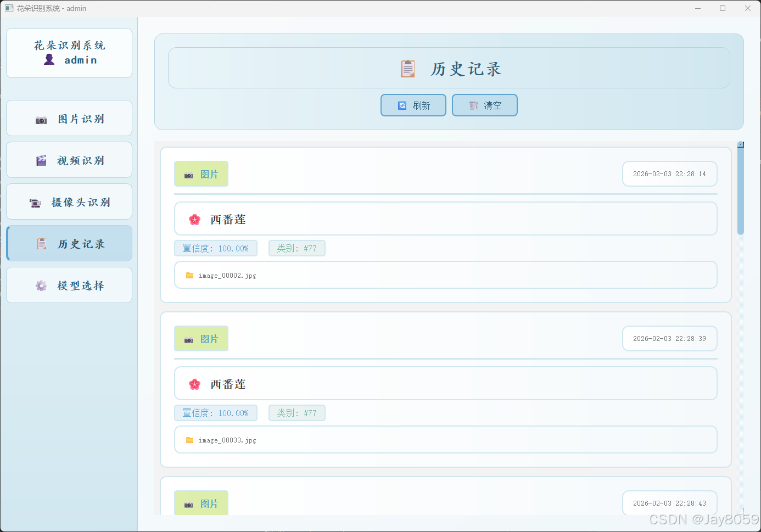Open the 模型选择 page

[x=69, y=285]
